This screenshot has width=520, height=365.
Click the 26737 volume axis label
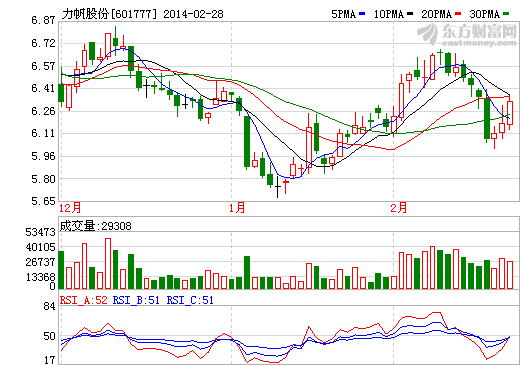[x=40, y=262]
